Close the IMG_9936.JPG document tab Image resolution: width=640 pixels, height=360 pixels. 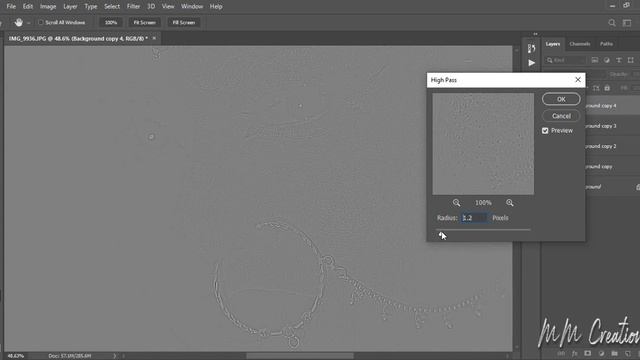click(x=154, y=38)
